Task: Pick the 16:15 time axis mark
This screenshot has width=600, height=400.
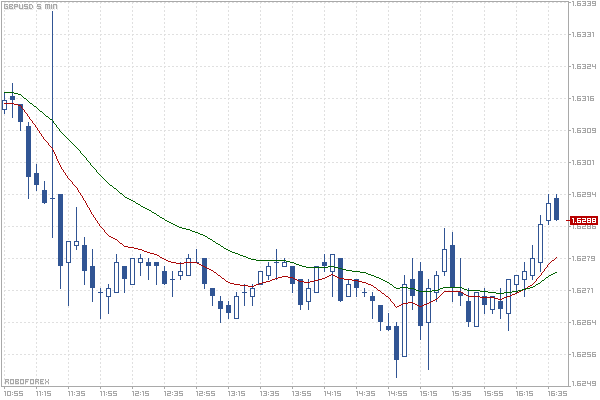Action: coord(524,393)
